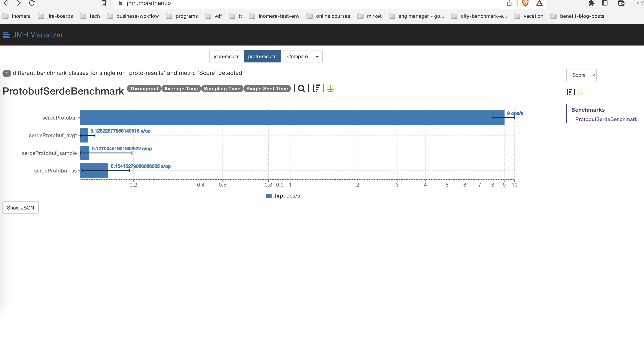The width and height of the screenshot is (644, 364).
Task: Switch to the json-results tab
Action: (226, 56)
